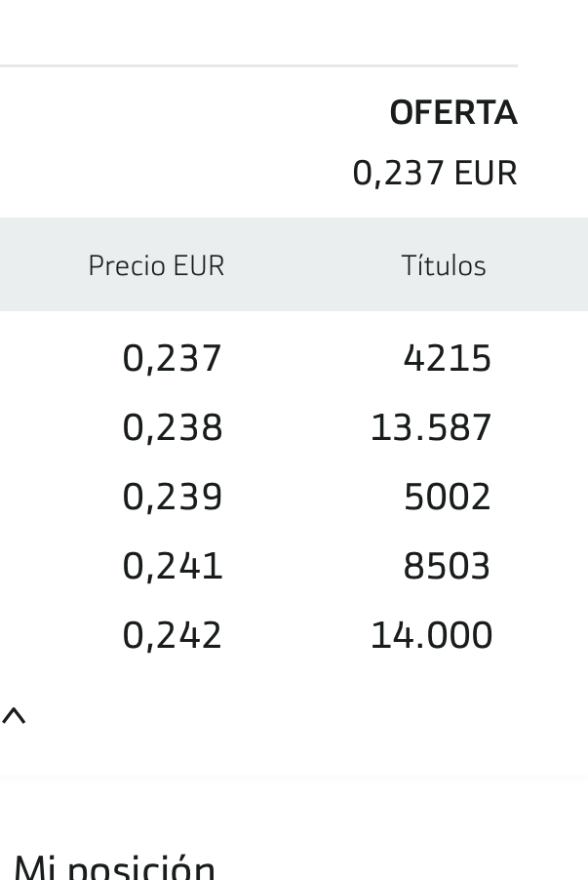Select the 0,239 price entry
This screenshot has height=880, width=588.
[173, 497]
